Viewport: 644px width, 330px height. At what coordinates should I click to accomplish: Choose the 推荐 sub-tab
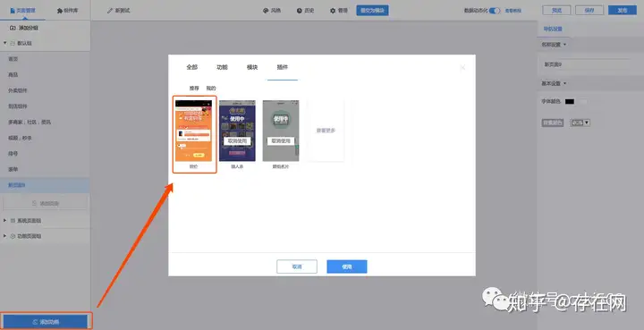(x=194, y=89)
